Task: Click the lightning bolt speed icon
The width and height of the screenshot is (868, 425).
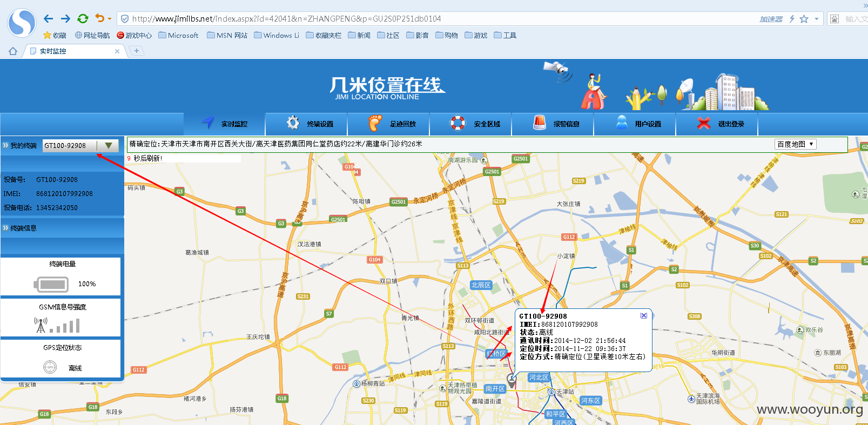Action: pyautogui.click(x=792, y=19)
